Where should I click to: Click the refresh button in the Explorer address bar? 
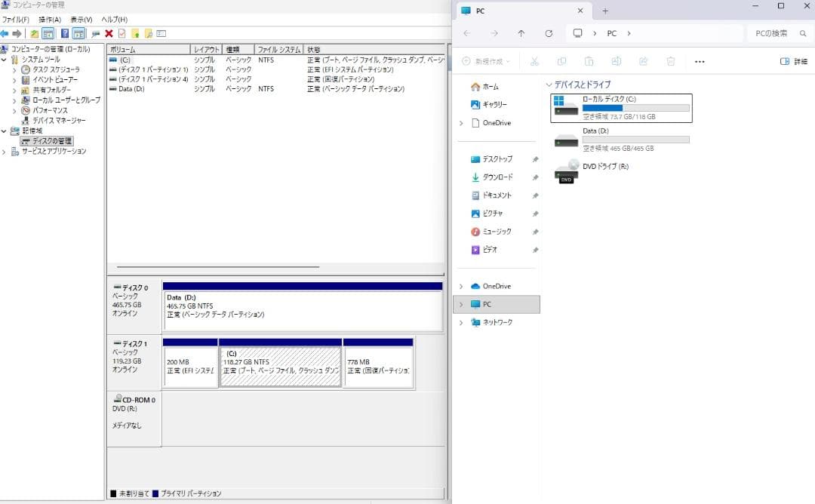coord(549,33)
